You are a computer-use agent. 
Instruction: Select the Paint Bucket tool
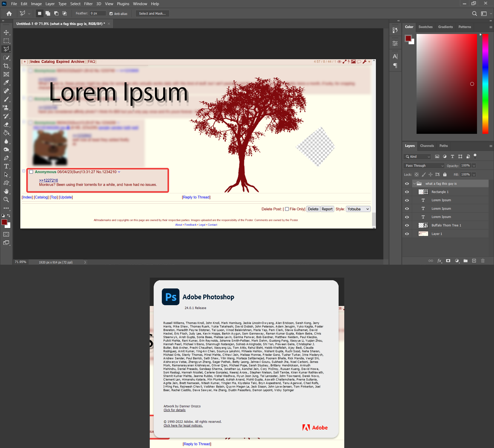pyautogui.click(x=6, y=133)
